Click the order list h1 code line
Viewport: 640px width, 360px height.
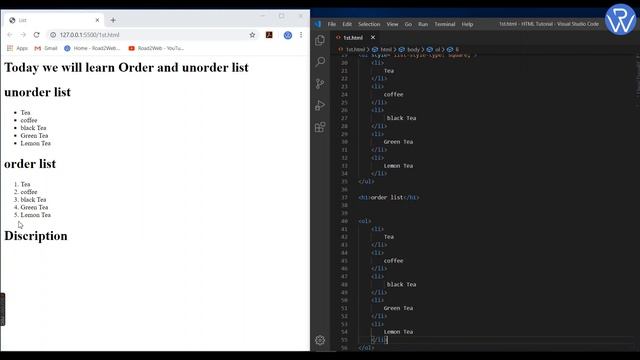pyautogui.click(x=389, y=198)
